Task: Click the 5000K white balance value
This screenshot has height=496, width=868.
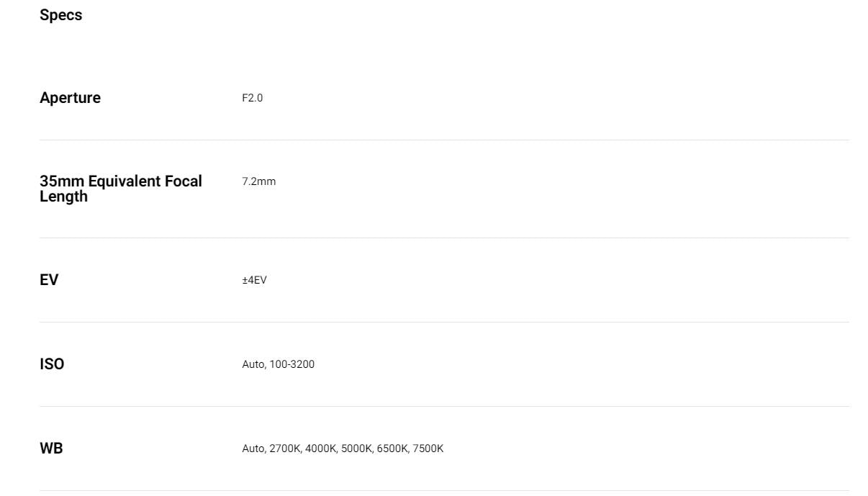Action: coord(356,448)
